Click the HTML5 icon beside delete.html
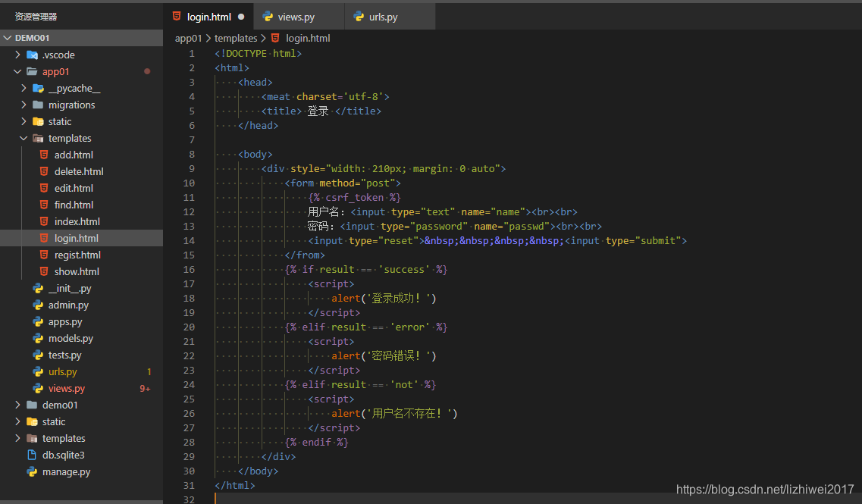 tap(44, 171)
